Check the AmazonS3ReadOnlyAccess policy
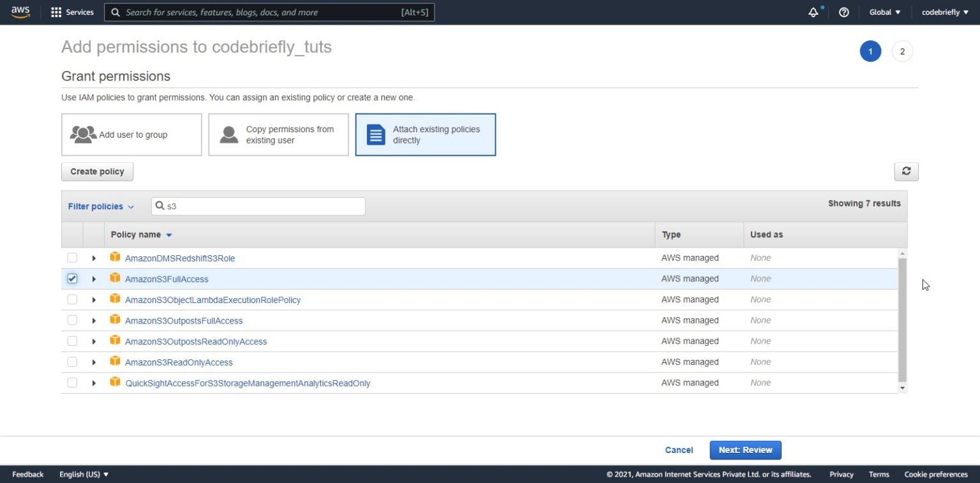 tap(72, 362)
